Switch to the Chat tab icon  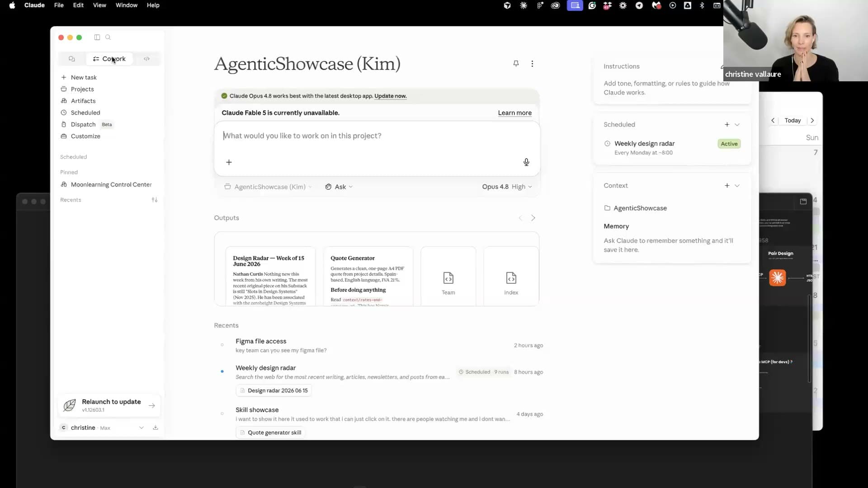(x=72, y=59)
